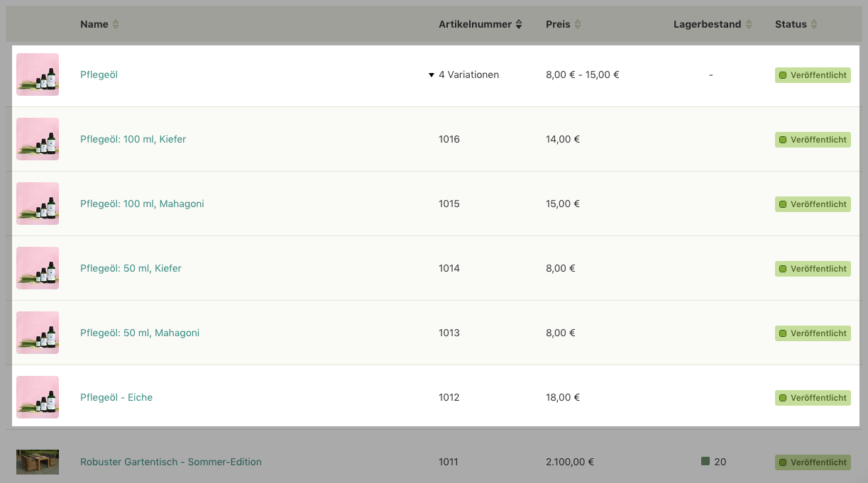
Task: Click price 18,00 €
Action: [x=563, y=397]
